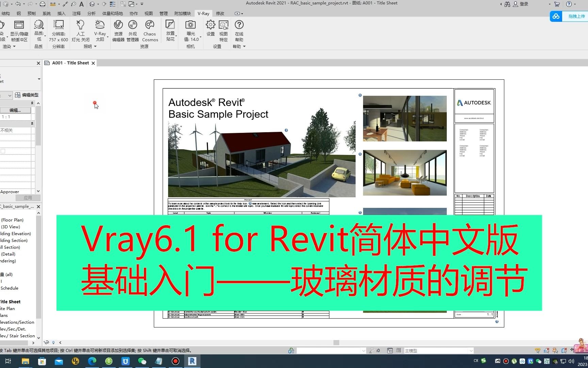Screen dimensions: 588x368
Task: Open WeChat from the Windows taskbar
Action: point(142,361)
